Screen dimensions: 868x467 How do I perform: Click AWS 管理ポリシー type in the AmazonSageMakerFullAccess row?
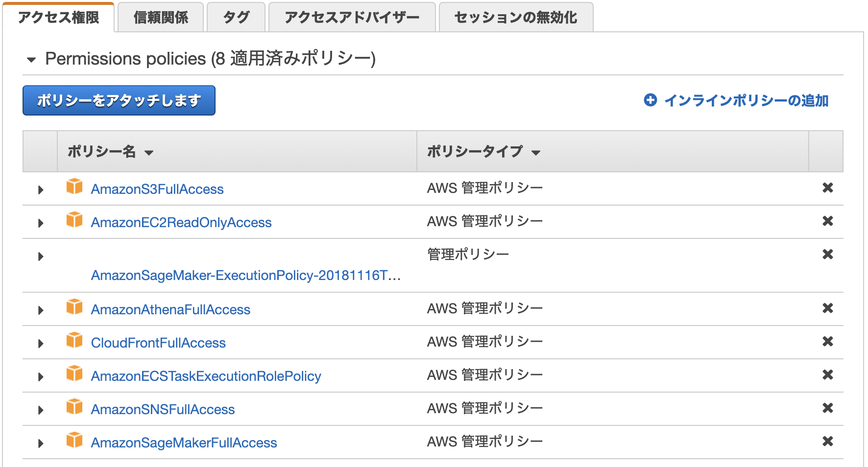pos(485,442)
